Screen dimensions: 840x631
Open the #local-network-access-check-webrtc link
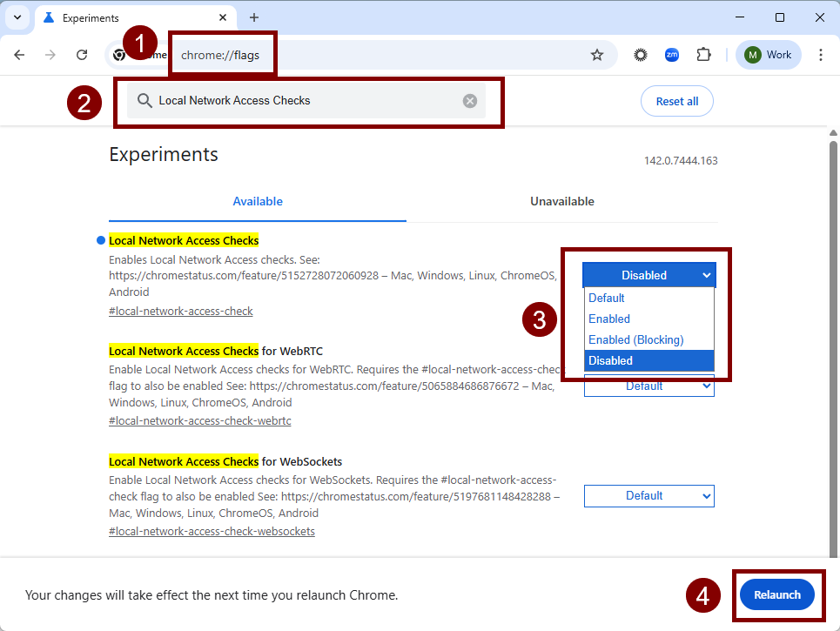[199, 420]
